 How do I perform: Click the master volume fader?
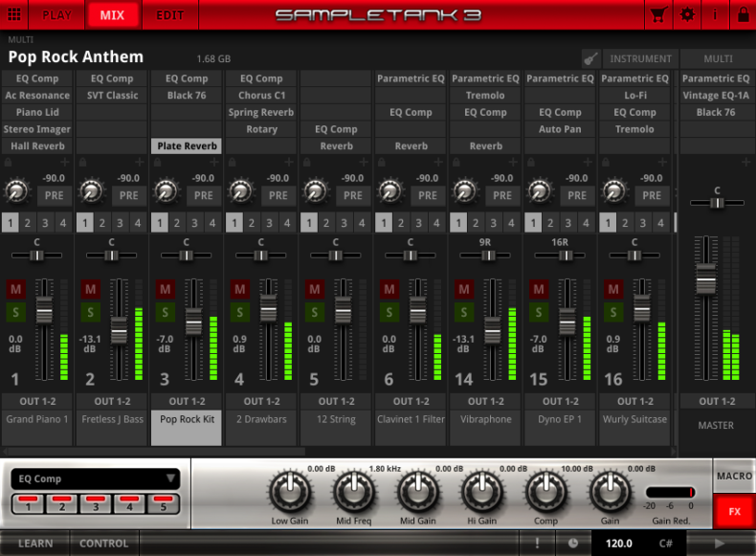click(706, 279)
